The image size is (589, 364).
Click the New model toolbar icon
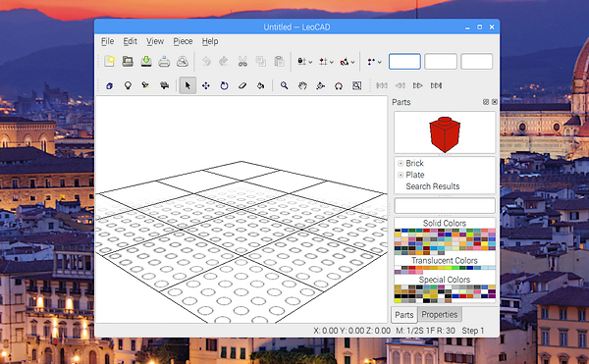pyautogui.click(x=109, y=61)
